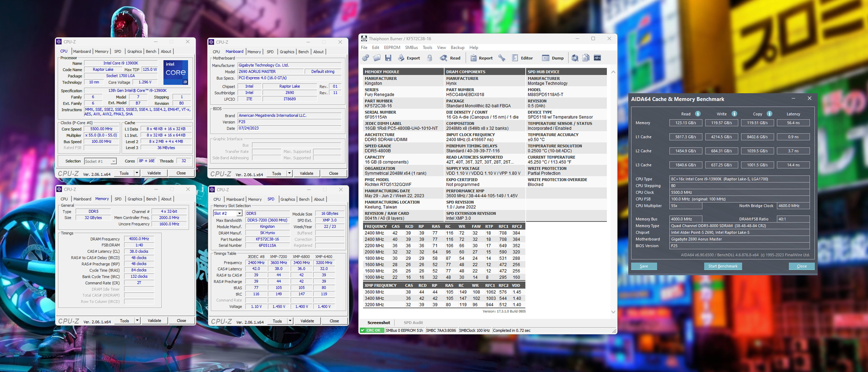
Task: Switch to Graphics tab in CPU-Z Mainboard window
Action: (x=287, y=52)
